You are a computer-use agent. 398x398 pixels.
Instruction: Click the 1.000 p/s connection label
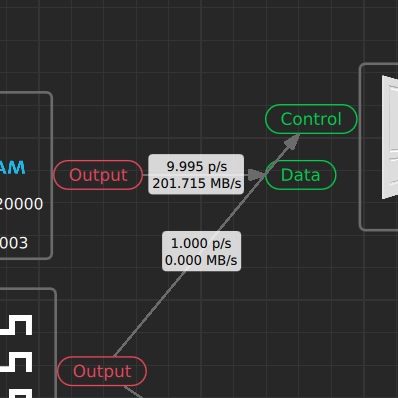201,251
